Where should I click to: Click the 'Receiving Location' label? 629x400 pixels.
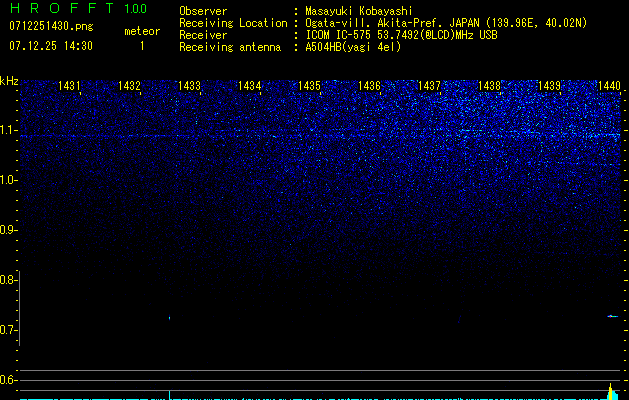233,23
